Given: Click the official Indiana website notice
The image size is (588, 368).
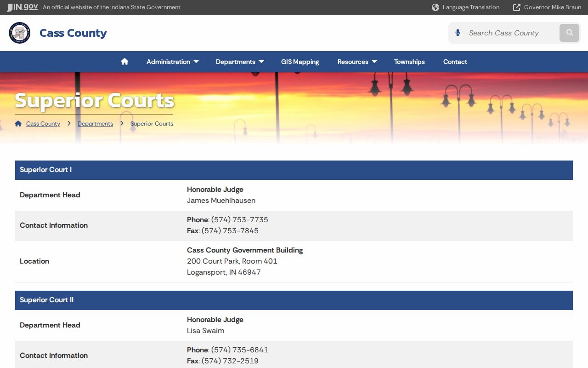Looking at the screenshot, I should coord(112,7).
